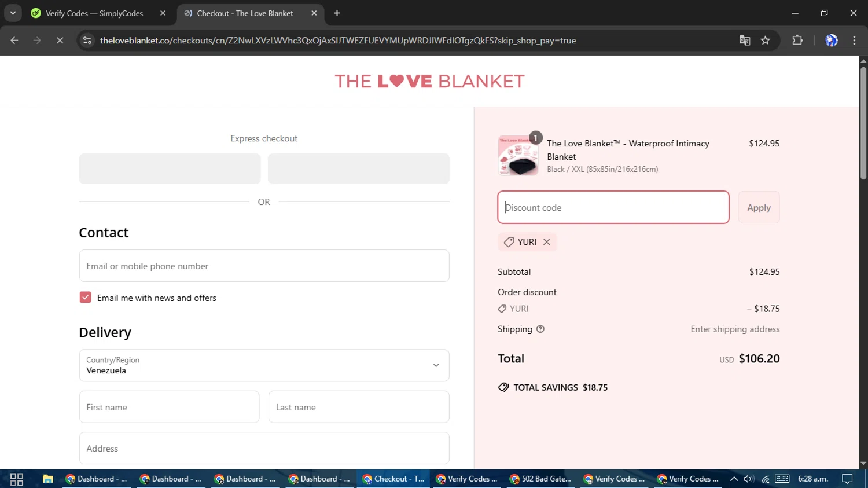Click the tag icon next to TOTAL SAVINGS
The height and width of the screenshot is (488, 868).
[503, 387]
